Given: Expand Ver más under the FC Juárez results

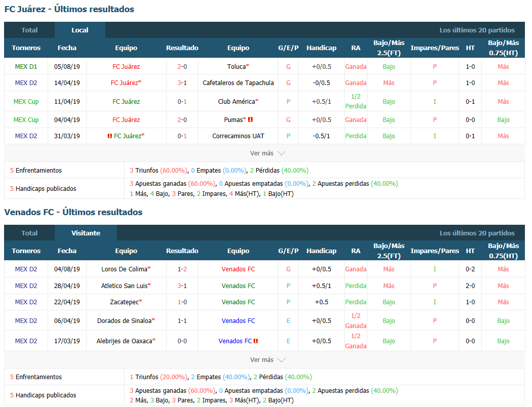Looking at the screenshot, I should 267,153.
